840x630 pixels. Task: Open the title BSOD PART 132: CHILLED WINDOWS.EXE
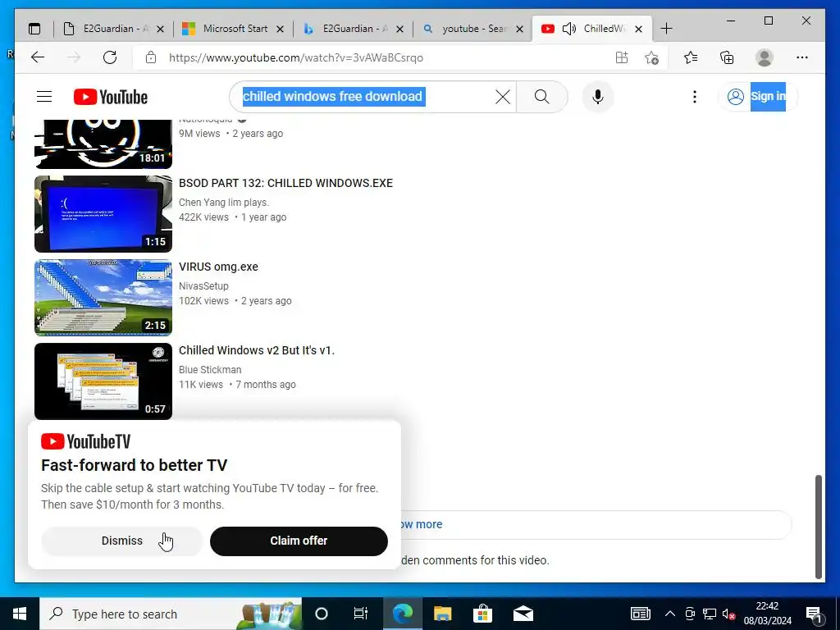(x=285, y=183)
